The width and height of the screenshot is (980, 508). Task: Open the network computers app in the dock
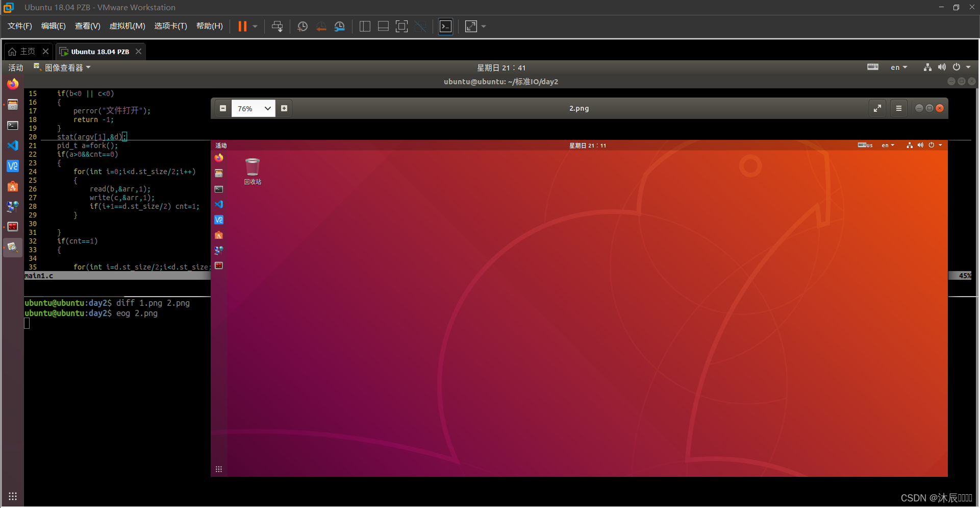click(x=13, y=206)
